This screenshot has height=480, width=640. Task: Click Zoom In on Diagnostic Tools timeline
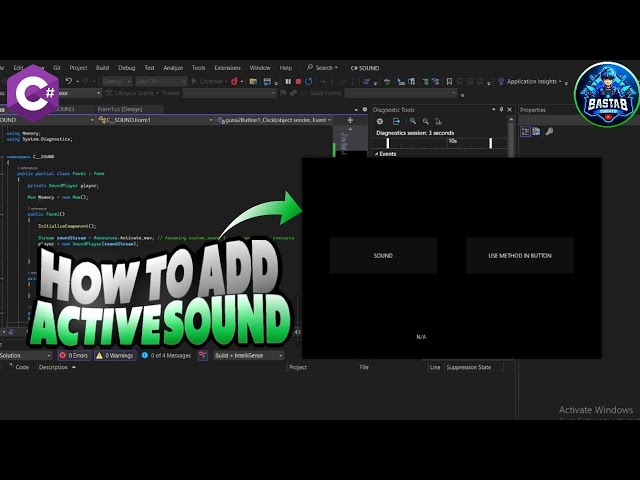coord(413,121)
